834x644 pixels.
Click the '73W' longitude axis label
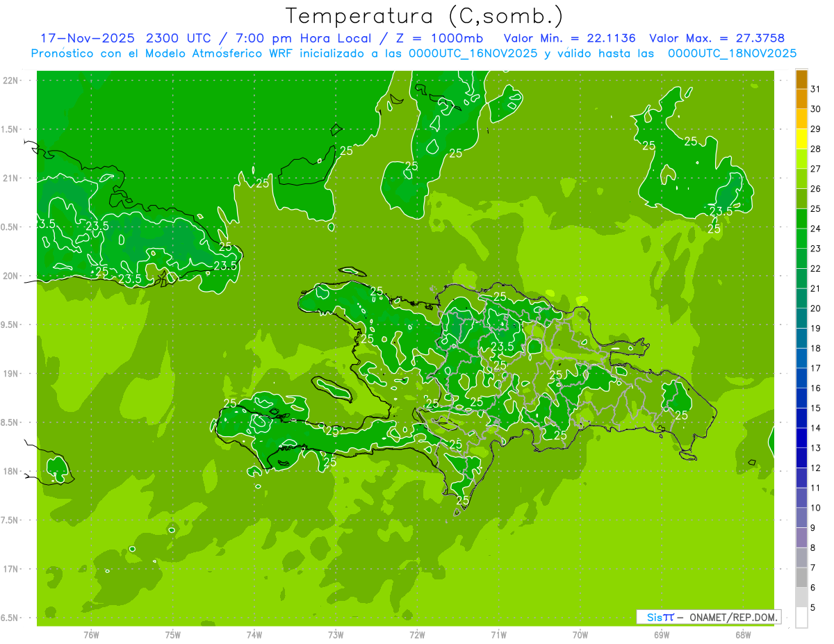click(x=336, y=634)
